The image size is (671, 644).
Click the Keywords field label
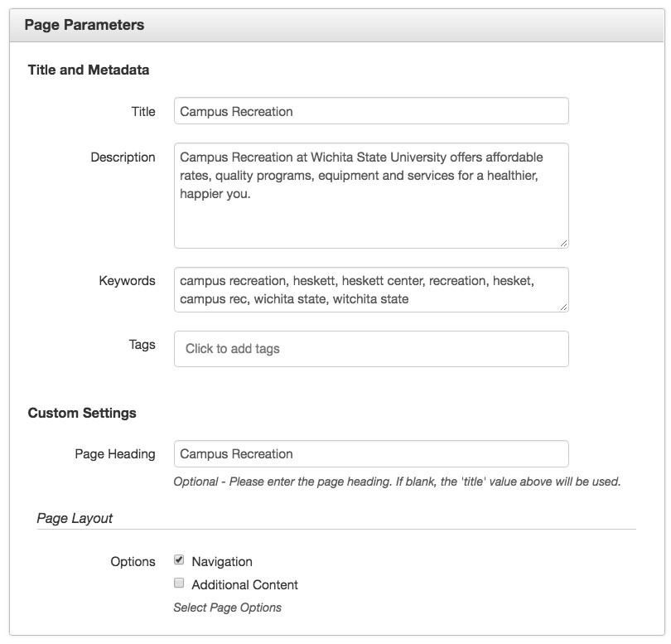[x=127, y=281]
